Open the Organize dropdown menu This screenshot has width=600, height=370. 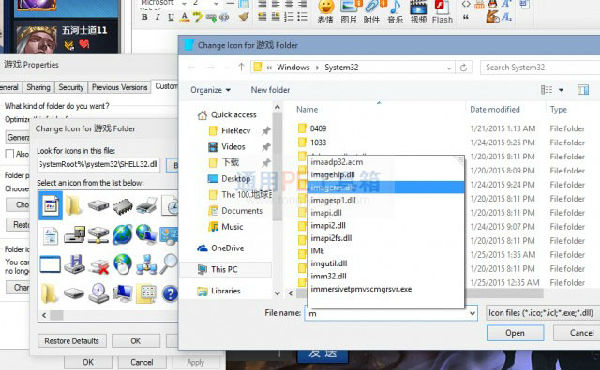(x=210, y=90)
